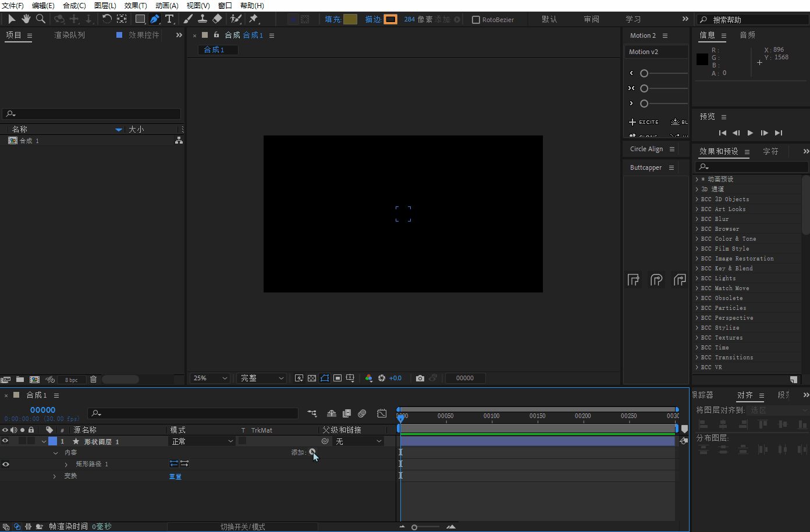810x532 pixels.
Task: Select the Zoom magnifier tool
Action: (41, 19)
